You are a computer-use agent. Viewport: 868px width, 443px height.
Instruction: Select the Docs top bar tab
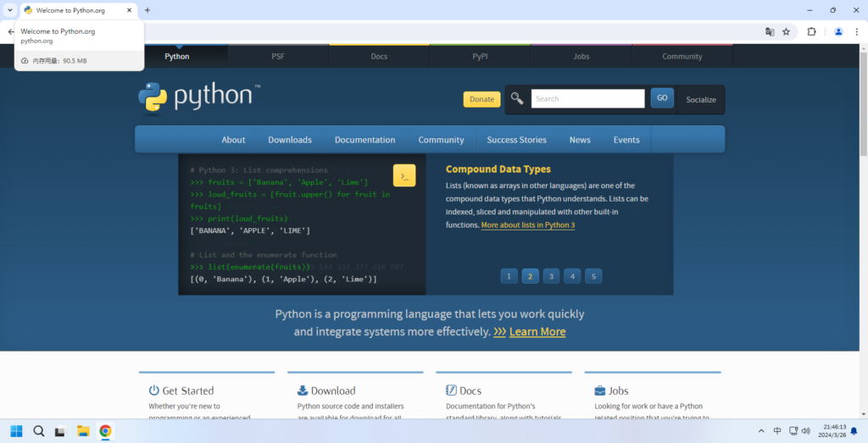pos(379,57)
